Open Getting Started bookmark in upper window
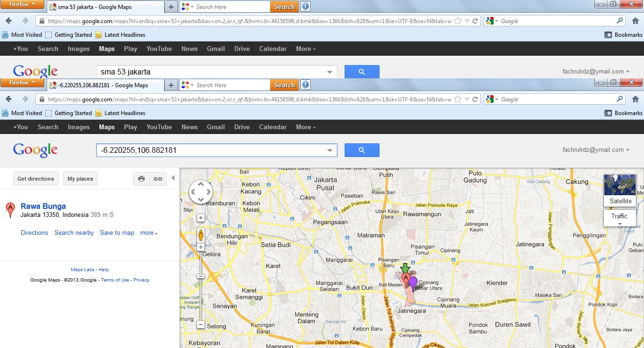 [x=69, y=35]
